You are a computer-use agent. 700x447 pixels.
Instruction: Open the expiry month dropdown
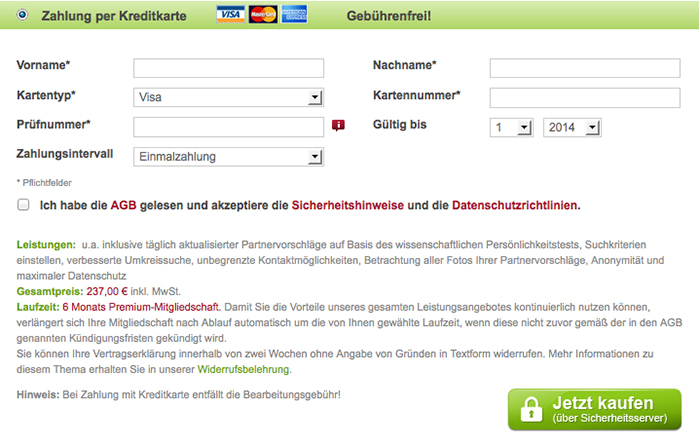[x=512, y=128]
